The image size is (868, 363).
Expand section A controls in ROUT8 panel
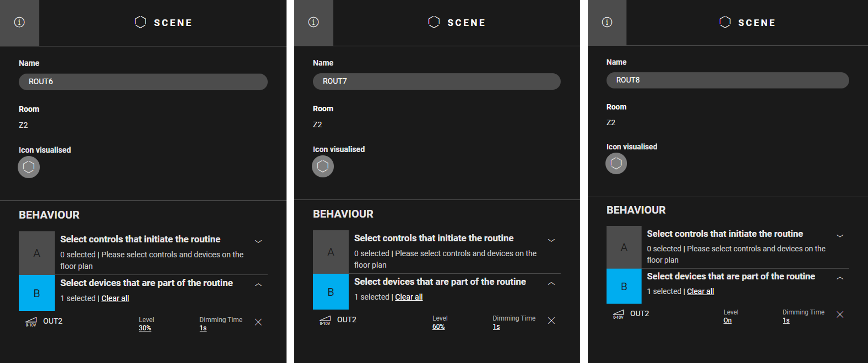[x=840, y=236]
